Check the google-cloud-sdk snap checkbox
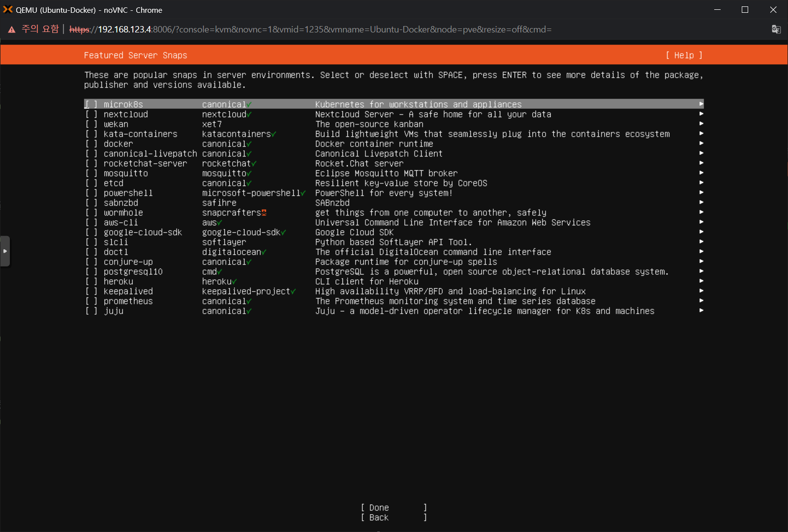 click(x=91, y=232)
